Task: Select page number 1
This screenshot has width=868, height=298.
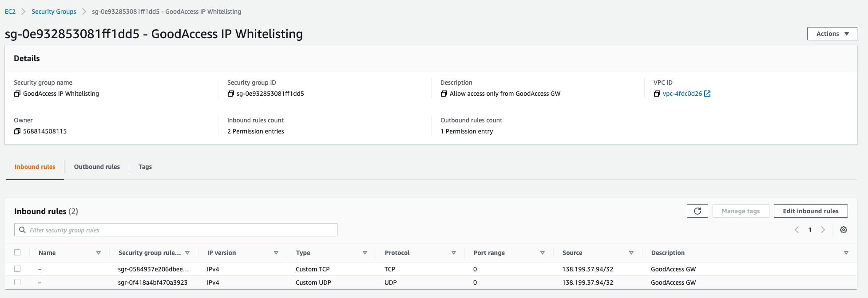Action: point(810,230)
